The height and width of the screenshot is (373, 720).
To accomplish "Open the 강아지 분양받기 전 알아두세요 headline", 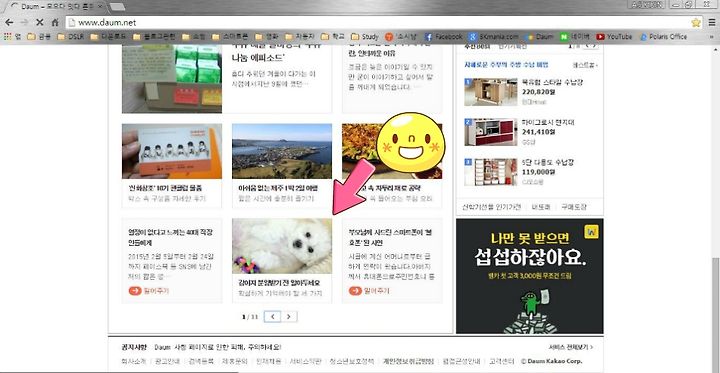I will pos(279,283).
